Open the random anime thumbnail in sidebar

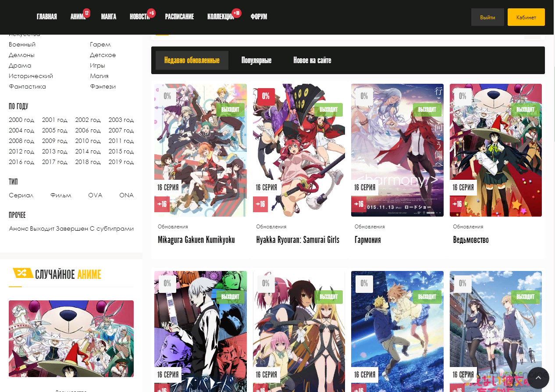point(71,339)
